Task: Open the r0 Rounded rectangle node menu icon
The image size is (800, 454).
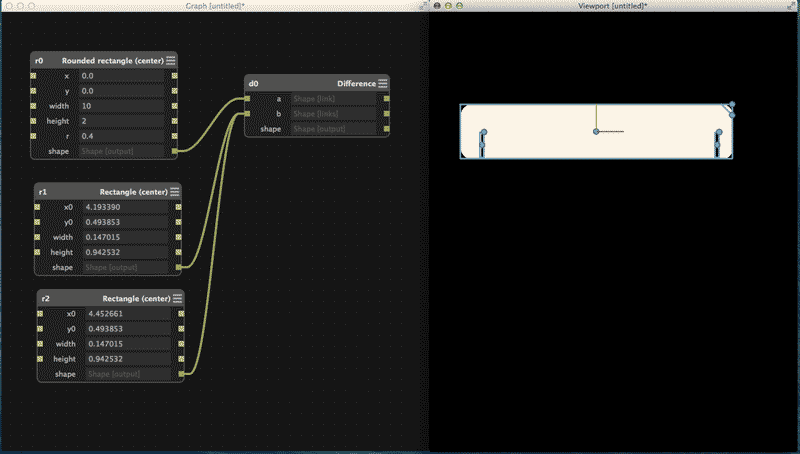Action: [171, 61]
